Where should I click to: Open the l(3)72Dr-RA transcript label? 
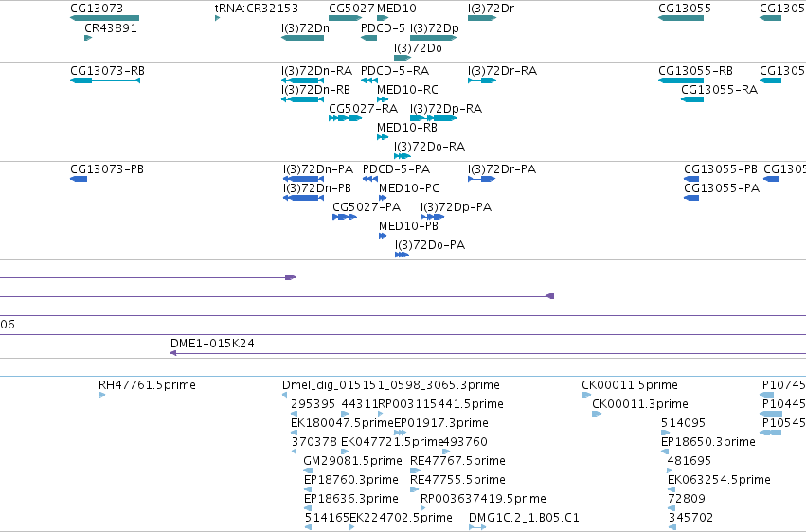click(x=502, y=70)
